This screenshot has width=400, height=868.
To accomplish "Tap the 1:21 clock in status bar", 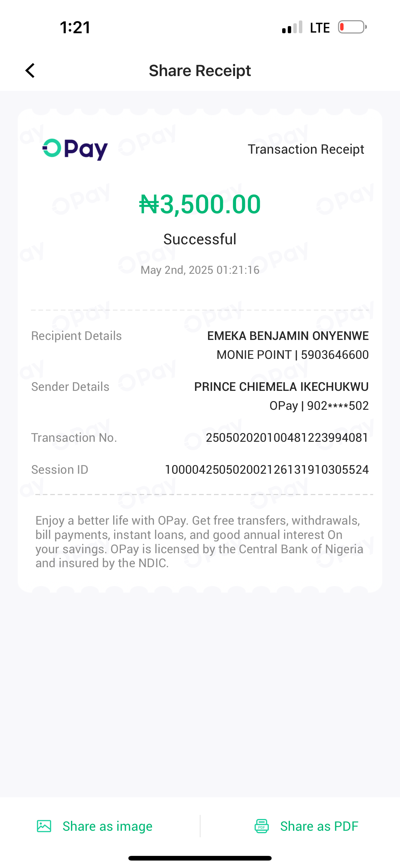I will click(75, 27).
